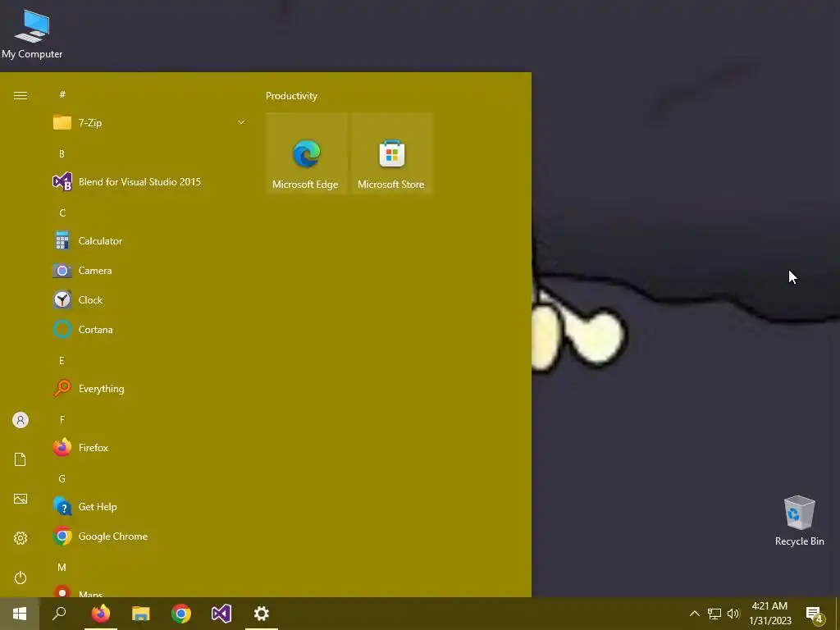The image size is (840, 630).
Task: Select the My Computer desktop icon
Action: point(32,34)
